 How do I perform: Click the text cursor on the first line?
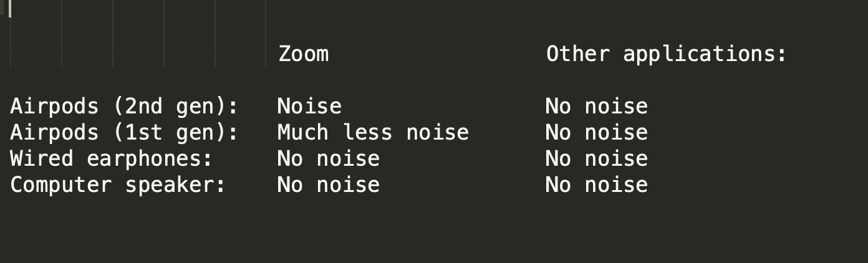10,8
